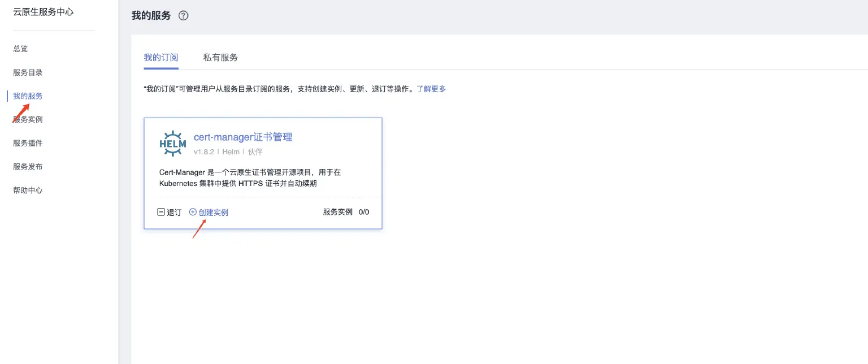The height and width of the screenshot is (364, 868).
Task: Open the cert-manager证书管理 title link
Action: point(243,137)
